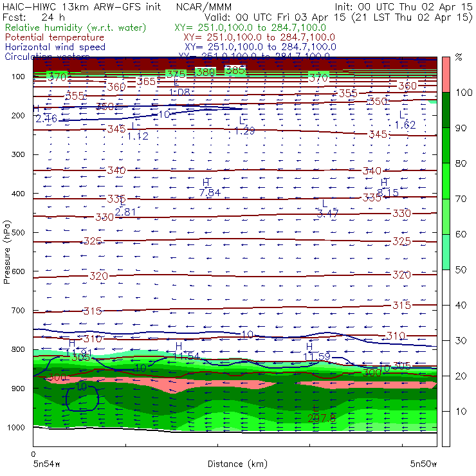Click the '50' color bar tick label

pos(461,270)
